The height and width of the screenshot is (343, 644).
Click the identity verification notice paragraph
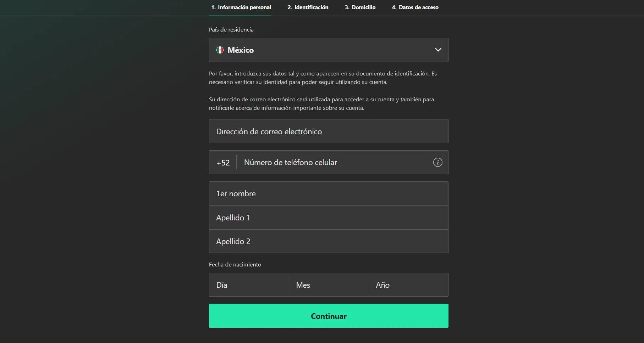[323, 78]
